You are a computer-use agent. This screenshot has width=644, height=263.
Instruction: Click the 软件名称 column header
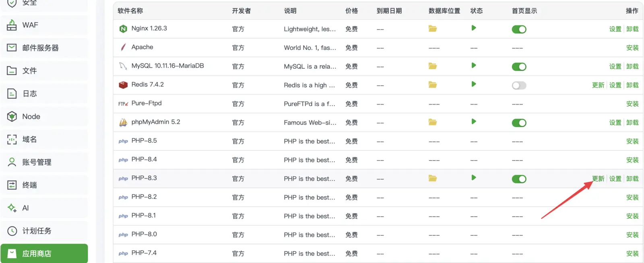click(130, 11)
